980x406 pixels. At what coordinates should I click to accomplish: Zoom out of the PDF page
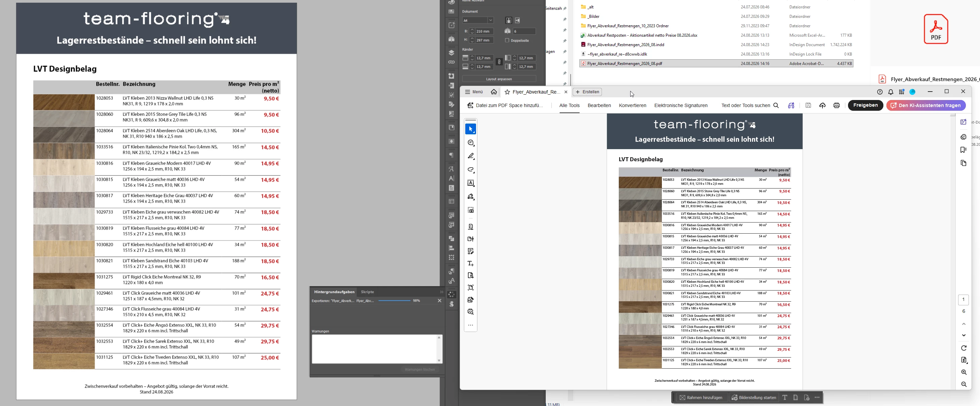coord(964,384)
